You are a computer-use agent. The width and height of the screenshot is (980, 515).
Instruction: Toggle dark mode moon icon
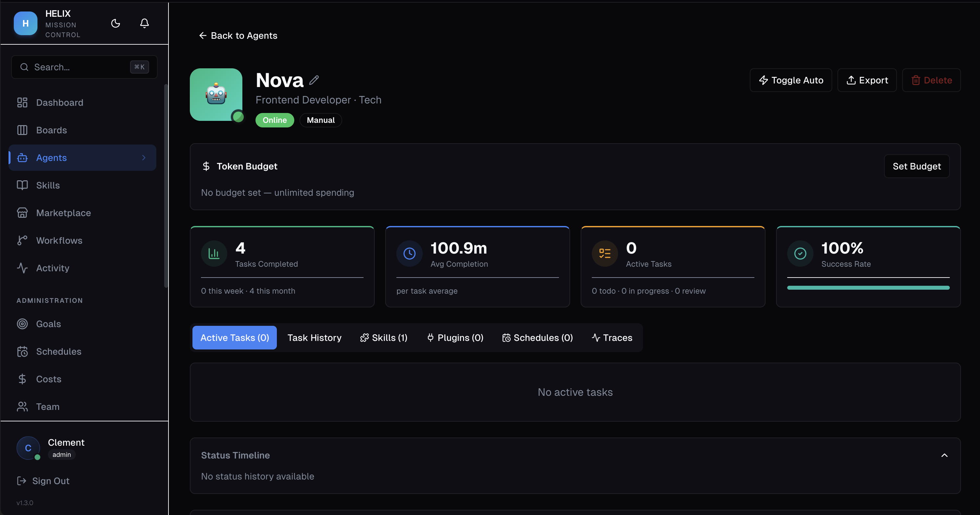(x=116, y=24)
